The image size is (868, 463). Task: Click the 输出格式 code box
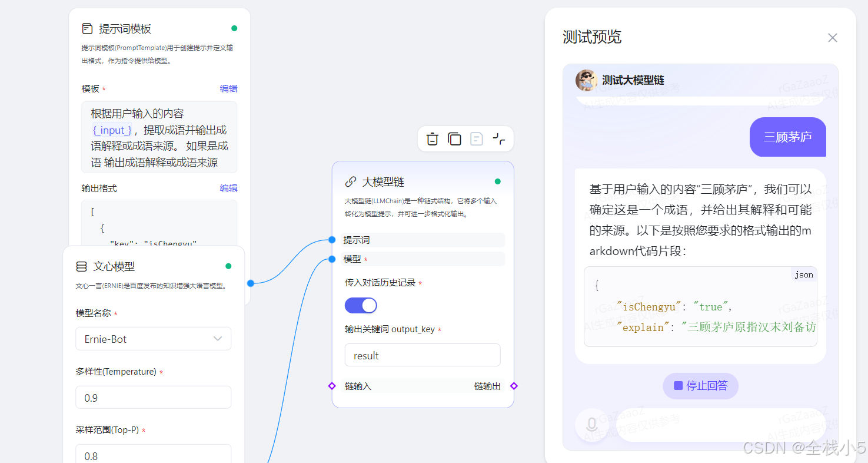click(x=159, y=224)
